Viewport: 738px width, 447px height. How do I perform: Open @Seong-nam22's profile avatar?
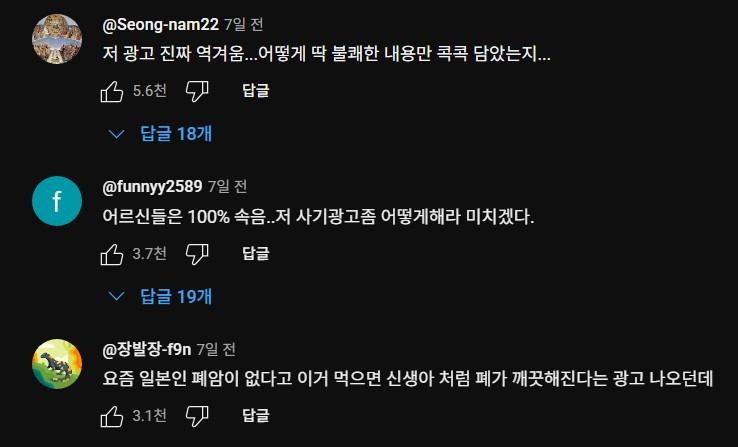(57, 39)
